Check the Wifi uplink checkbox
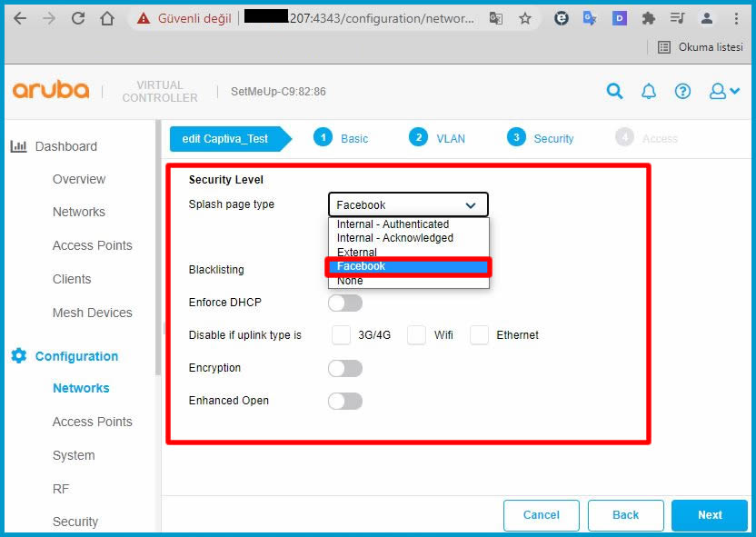Viewport: 756px width, 537px height. pyautogui.click(x=416, y=335)
